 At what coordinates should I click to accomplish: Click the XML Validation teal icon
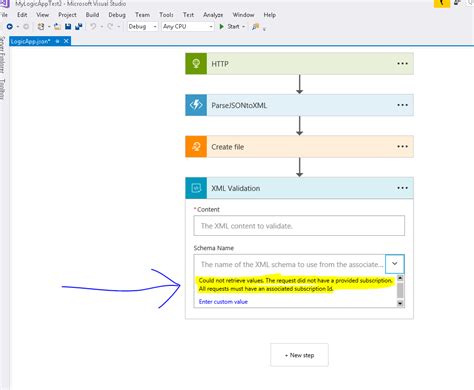pos(196,188)
